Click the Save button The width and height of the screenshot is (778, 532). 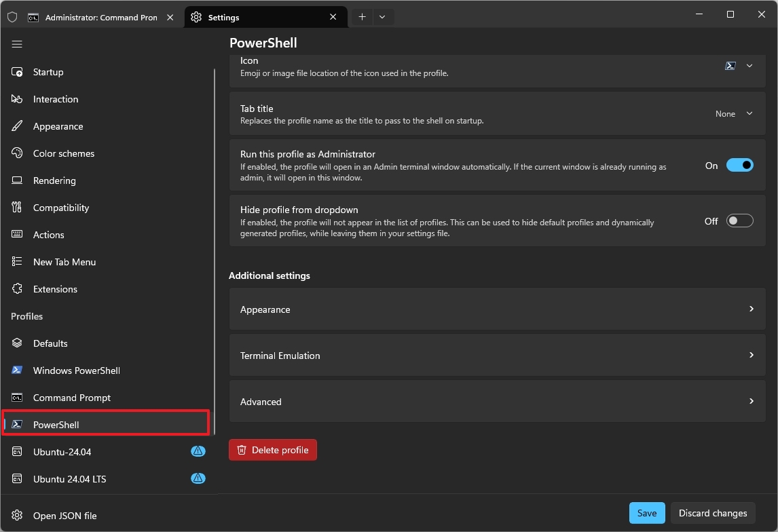(x=646, y=513)
